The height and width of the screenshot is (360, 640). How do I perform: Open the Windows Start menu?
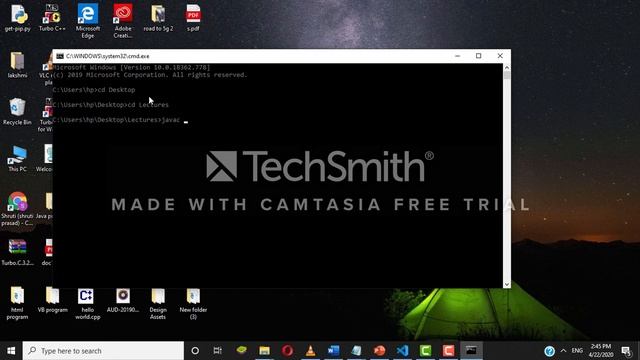11,351
